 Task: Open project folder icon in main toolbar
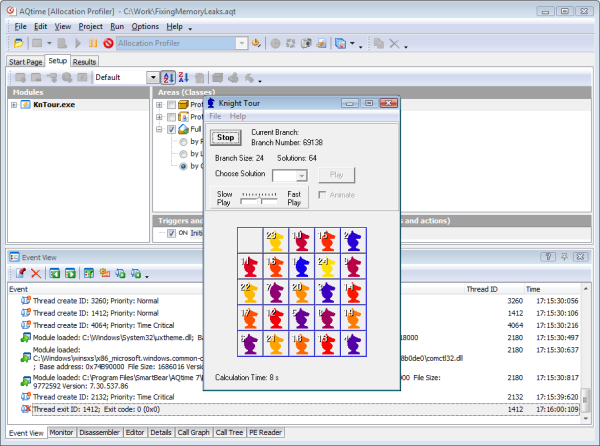18,43
